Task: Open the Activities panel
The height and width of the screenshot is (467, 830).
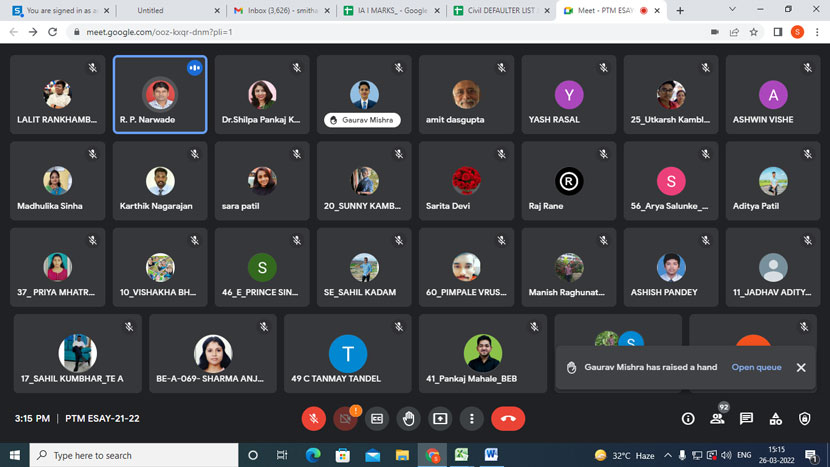Action: pos(775,419)
